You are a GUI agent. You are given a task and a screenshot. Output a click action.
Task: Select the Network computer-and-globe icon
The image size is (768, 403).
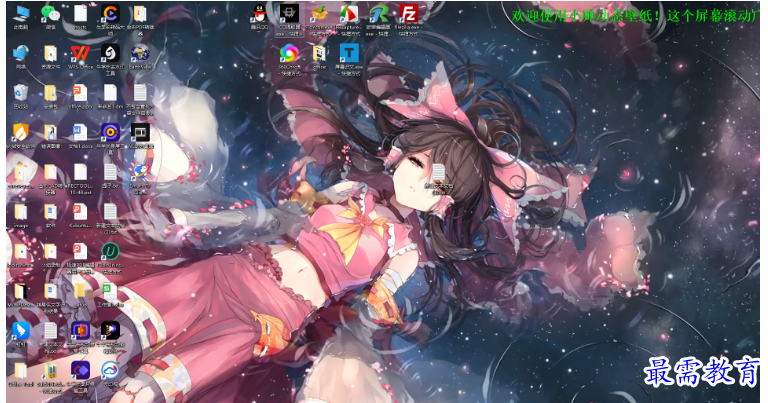(x=21, y=53)
